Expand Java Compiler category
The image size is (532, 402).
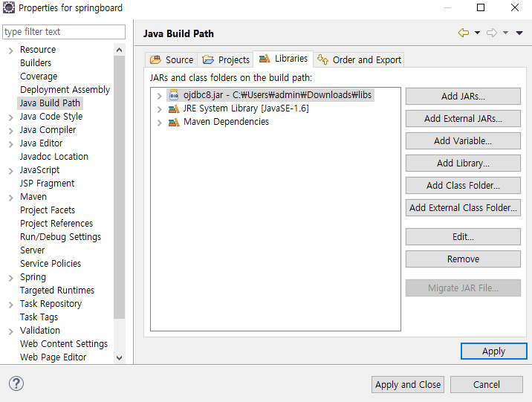(11, 131)
